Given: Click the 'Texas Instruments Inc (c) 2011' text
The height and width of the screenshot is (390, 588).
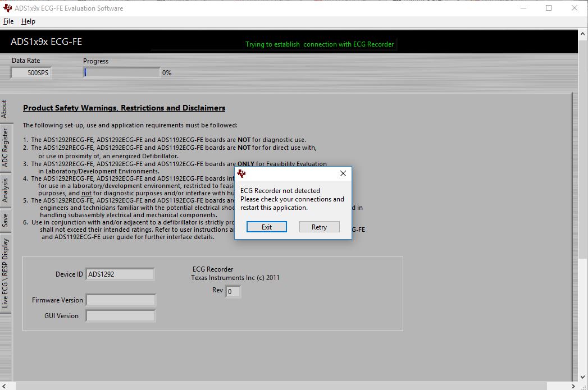Looking at the screenshot, I should pos(235,278).
